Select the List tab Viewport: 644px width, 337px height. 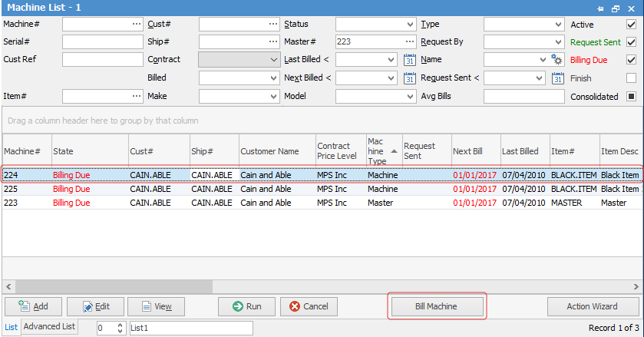pyautogui.click(x=11, y=327)
